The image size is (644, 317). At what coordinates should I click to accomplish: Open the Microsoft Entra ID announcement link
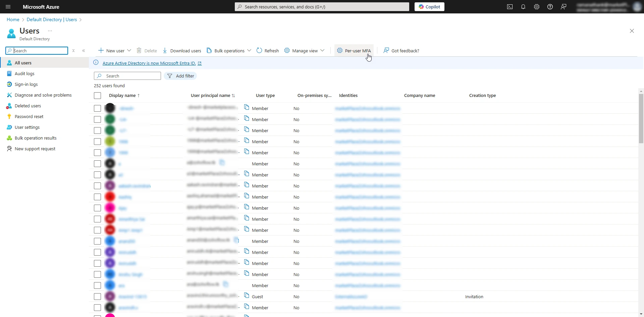149,63
